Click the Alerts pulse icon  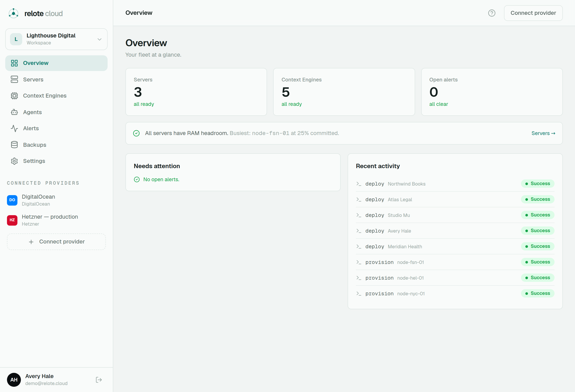click(x=14, y=128)
